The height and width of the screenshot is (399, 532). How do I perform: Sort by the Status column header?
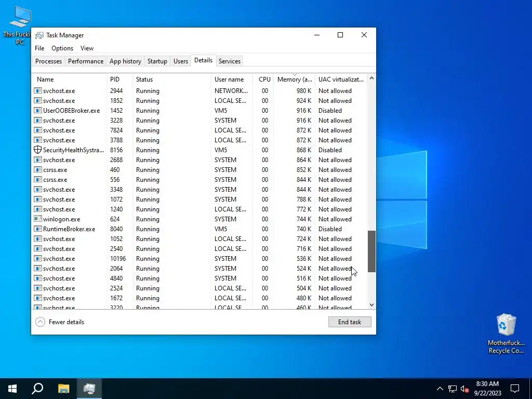click(x=172, y=79)
